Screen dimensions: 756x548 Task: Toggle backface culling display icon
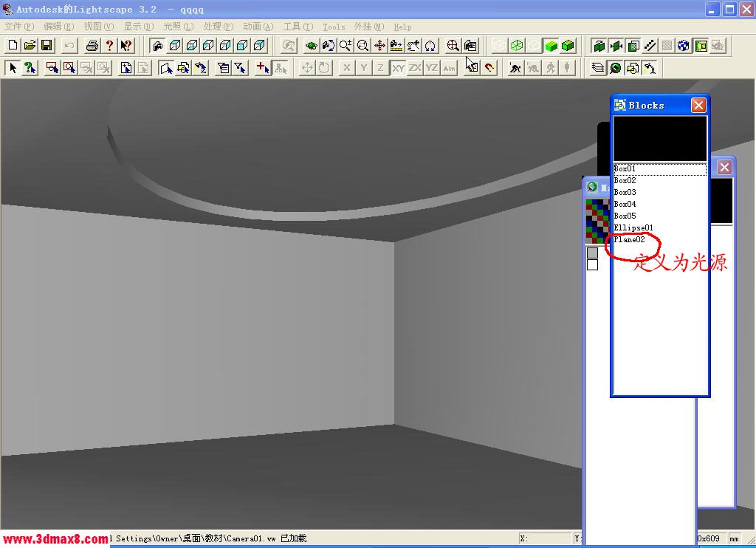pos(616,45)
